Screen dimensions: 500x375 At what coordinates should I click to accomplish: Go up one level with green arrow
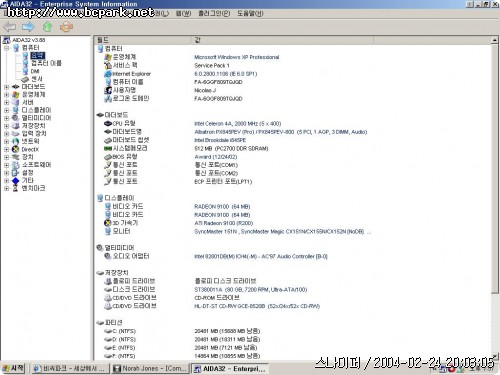(x=47, y=27)
